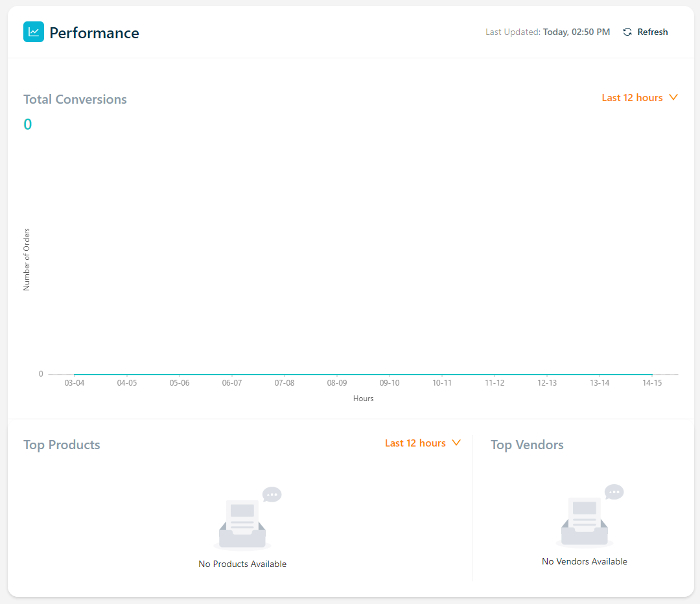Image resolution: width=700 pixels, height=604 pixels.
Task: Click the Performance chart icon
Action: (34, 32)
